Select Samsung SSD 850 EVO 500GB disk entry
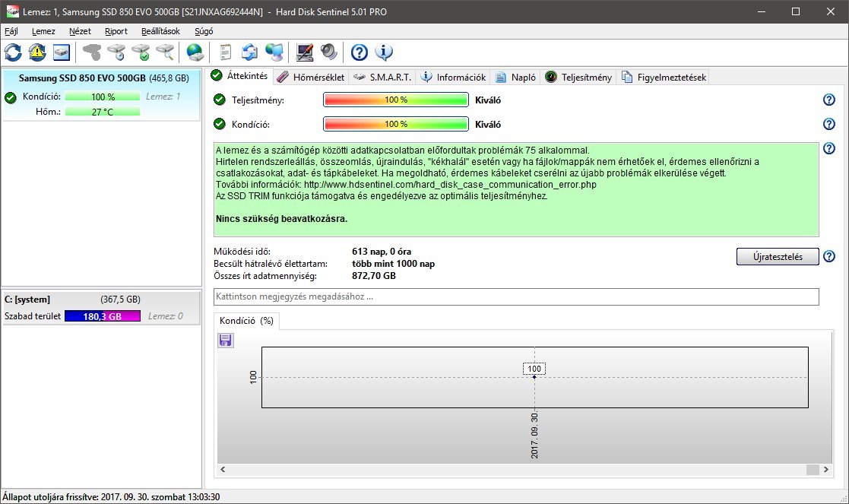849x504 pixels. point(101,95)
